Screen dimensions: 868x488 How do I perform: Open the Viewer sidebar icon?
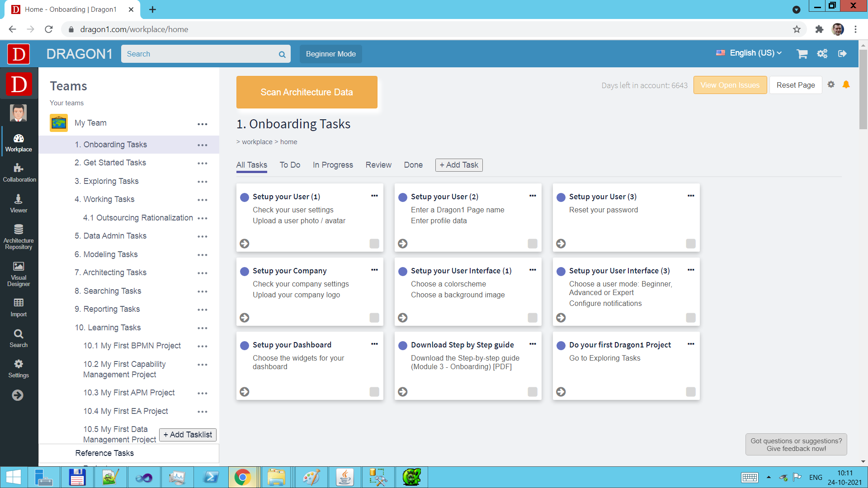19,204
